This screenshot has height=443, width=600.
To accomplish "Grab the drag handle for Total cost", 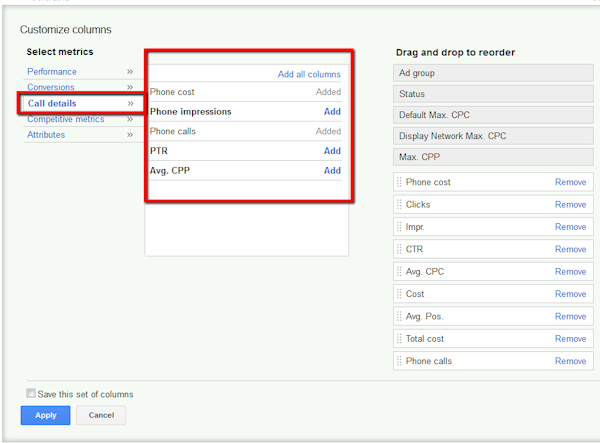I will (399, 339).
